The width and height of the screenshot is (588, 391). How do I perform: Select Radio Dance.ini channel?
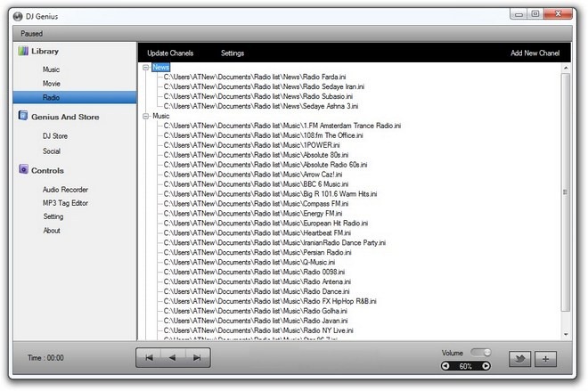click(257, 291)
